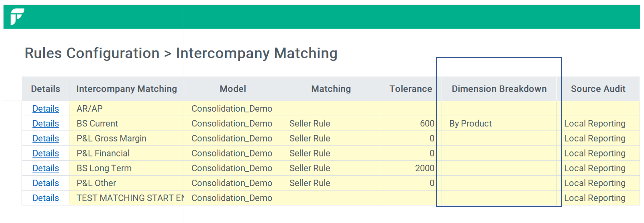This screenshot has width=644, height=223.
Task: Select Local Reporting in P&L Financial row
Action: (x=598, y=153)
